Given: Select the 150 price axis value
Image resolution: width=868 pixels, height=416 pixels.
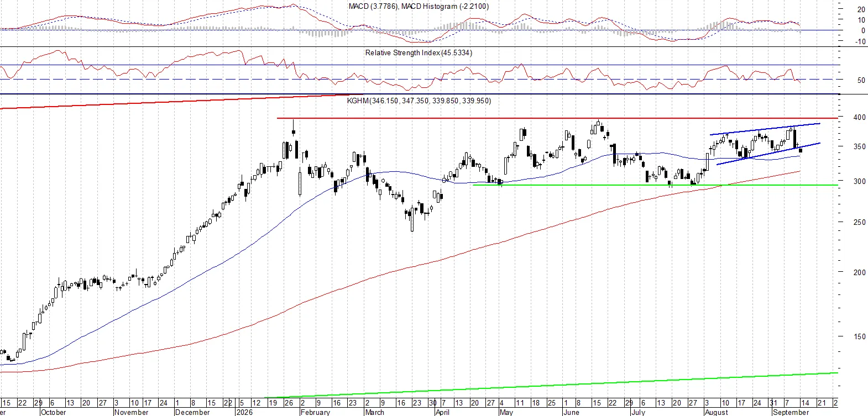Looking at the screenshot, I should [x=860, y=336].
